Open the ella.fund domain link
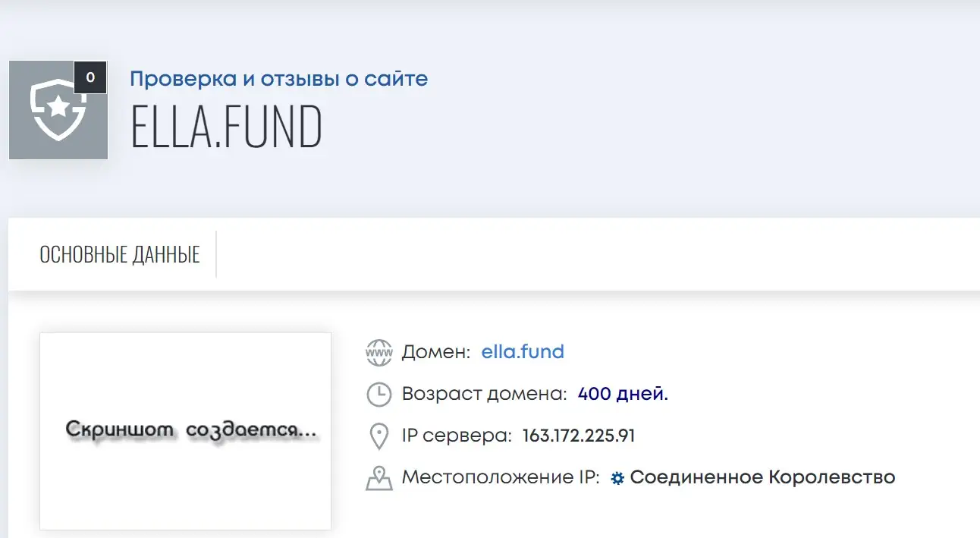This screenshot has width=980, height=538. pyautogui.click(x=523, y=352)
